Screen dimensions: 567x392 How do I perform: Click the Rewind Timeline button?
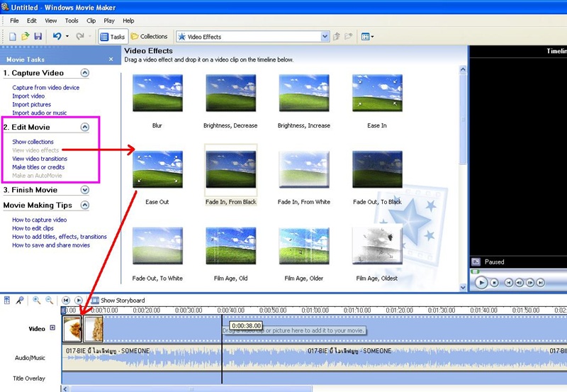(65, 300)
